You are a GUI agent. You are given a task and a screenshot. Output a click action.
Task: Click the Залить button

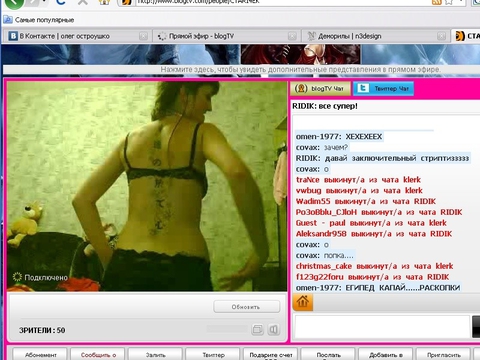tap(155, 354)
